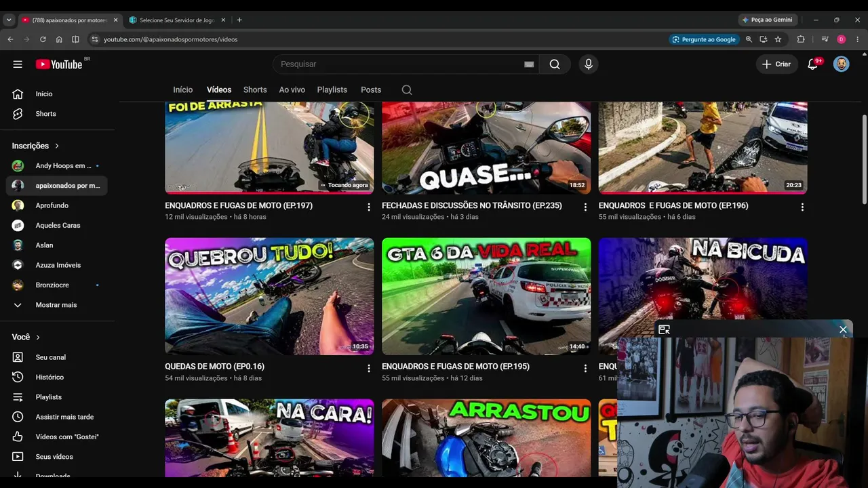Open the ARRASTOU video thumbnail
This screenshot has width=868, height=488.
(x=486, y=438)
